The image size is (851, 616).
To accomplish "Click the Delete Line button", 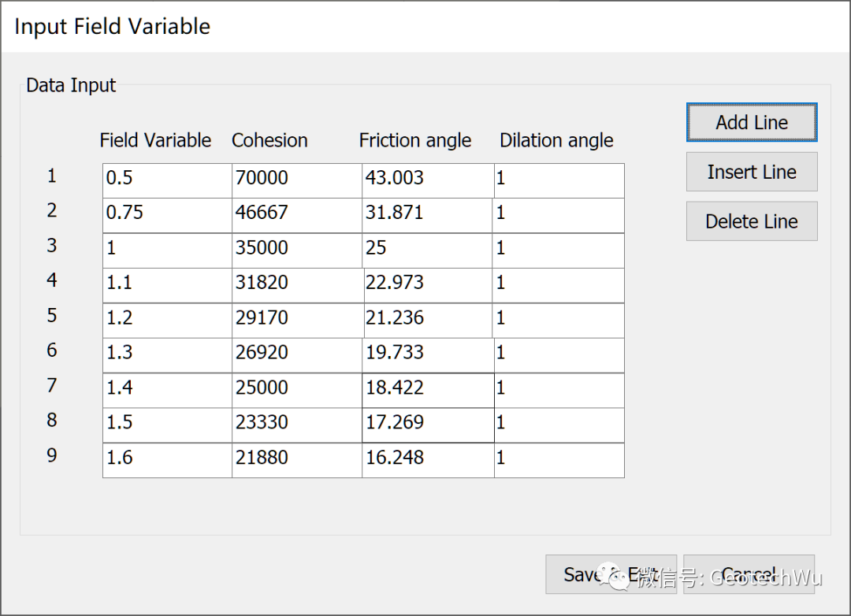I will [752, 221].
